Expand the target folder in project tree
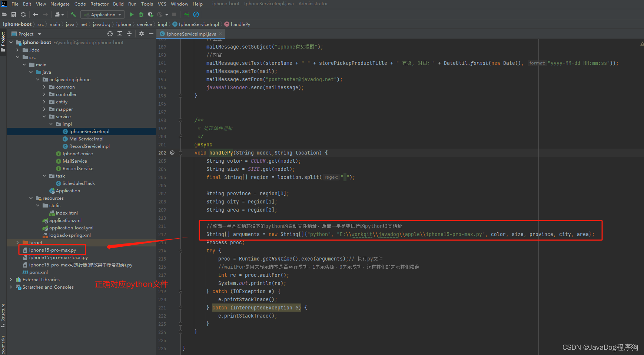Screen dimensions: 644x355 (x=17, y=243)
